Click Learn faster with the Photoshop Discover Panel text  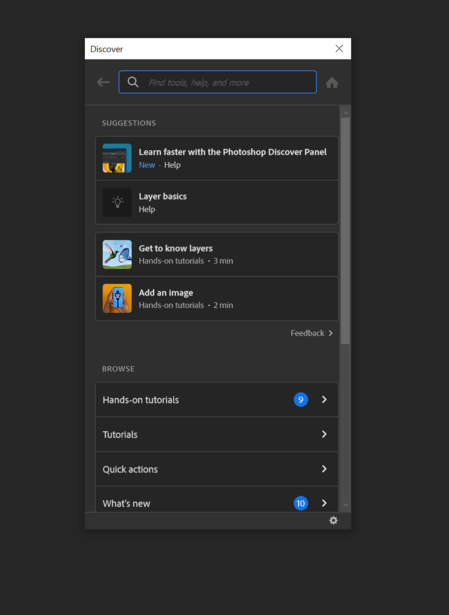[x=232, y=152]
